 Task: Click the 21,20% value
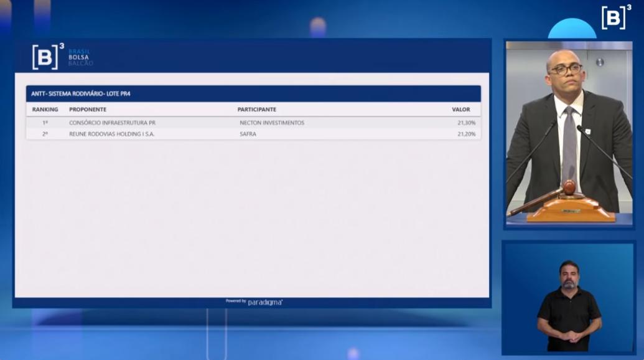click(466, 134)
